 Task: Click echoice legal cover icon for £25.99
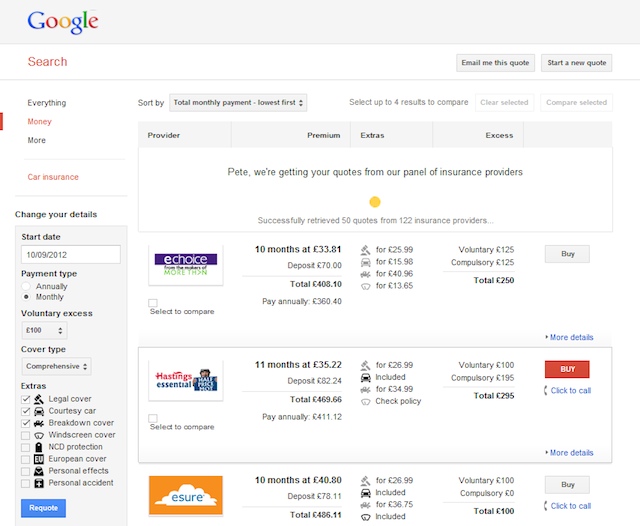coord(365,249)
